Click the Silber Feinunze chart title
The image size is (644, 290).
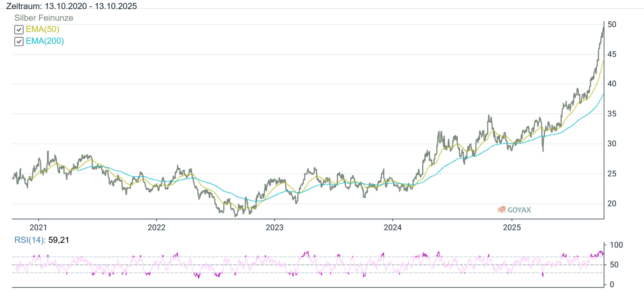(44, 18)
